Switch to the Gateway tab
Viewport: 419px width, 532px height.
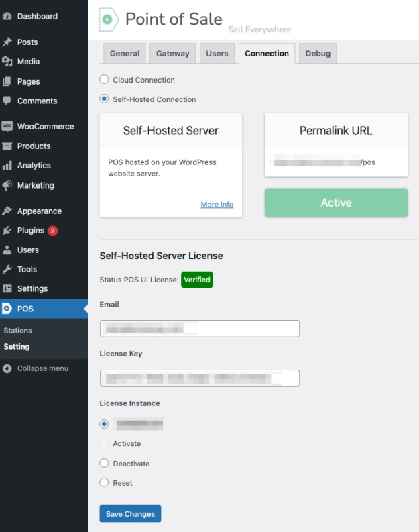[172, 53]
